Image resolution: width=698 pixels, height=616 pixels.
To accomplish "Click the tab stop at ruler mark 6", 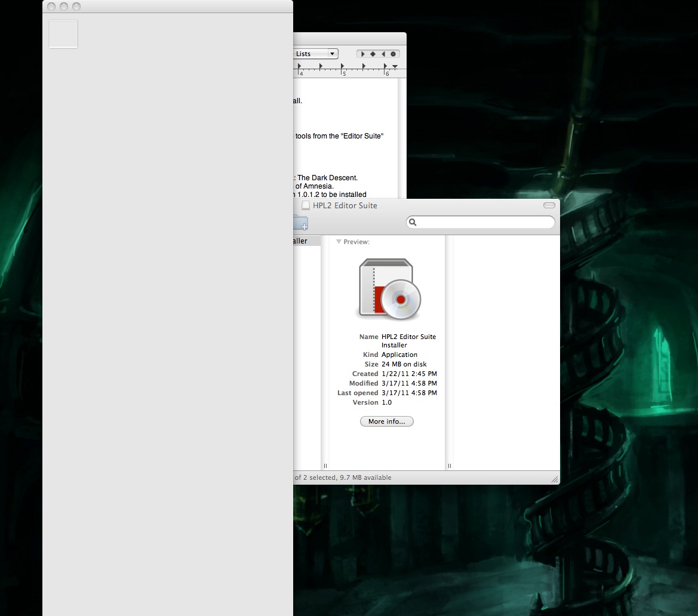I will (x=385, y=66).
